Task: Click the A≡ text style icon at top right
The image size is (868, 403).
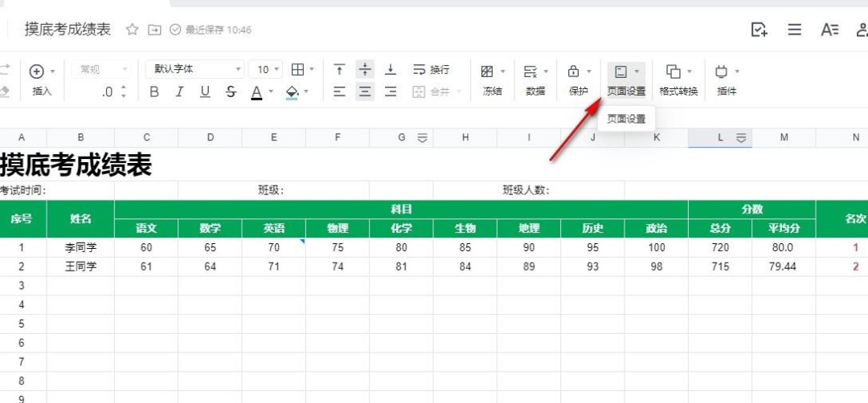Action: tap(829, 30)
